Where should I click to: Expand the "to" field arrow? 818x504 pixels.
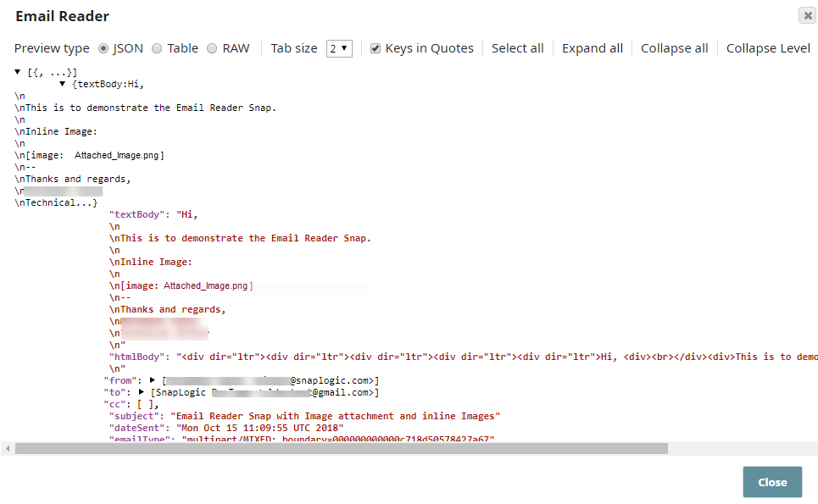coord(141,392)
